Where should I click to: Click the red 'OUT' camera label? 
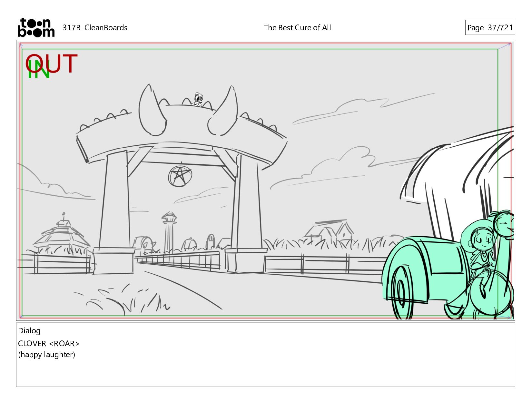click(x=52, y=63)
